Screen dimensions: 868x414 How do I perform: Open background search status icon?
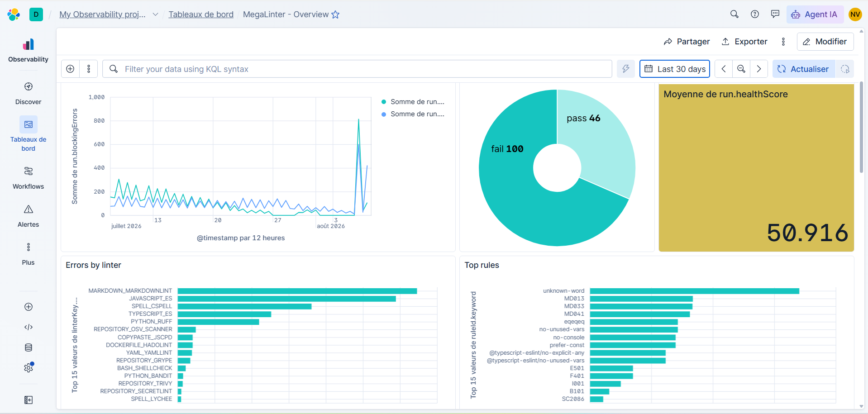[x=845, y=69]
